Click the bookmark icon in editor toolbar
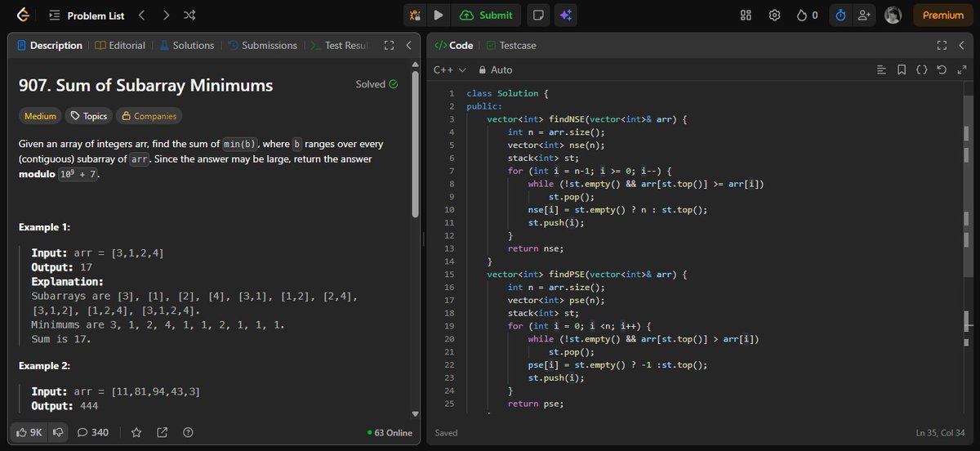This screenshot has width=980, height=451. point(902,70)
